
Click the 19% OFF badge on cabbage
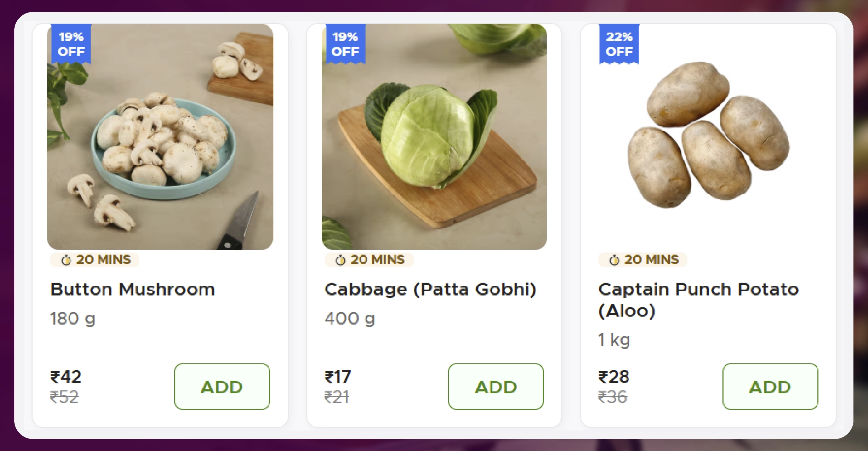click(x=345, y=44)
